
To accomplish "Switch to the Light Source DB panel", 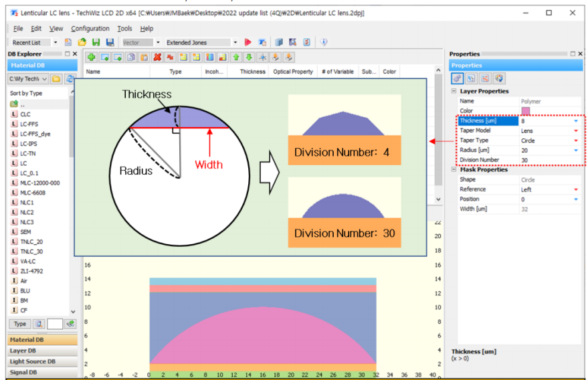I will (x=42, y=361).
